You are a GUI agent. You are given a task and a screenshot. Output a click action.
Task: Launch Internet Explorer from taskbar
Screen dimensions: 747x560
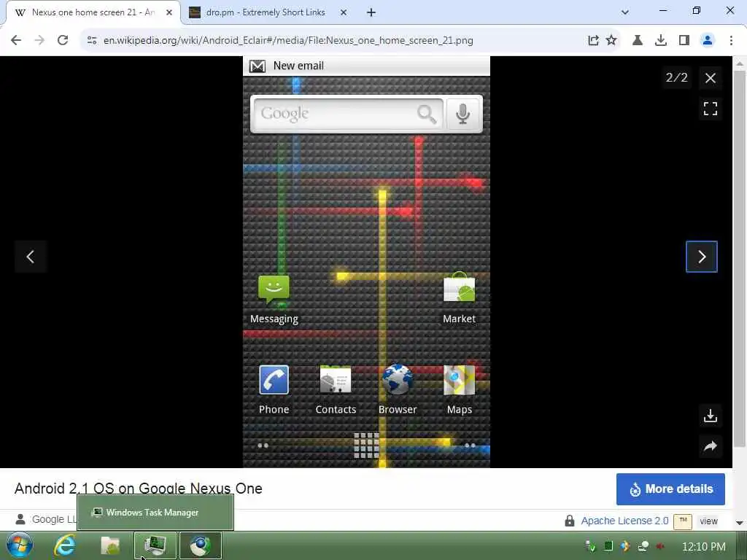[65, 545]
